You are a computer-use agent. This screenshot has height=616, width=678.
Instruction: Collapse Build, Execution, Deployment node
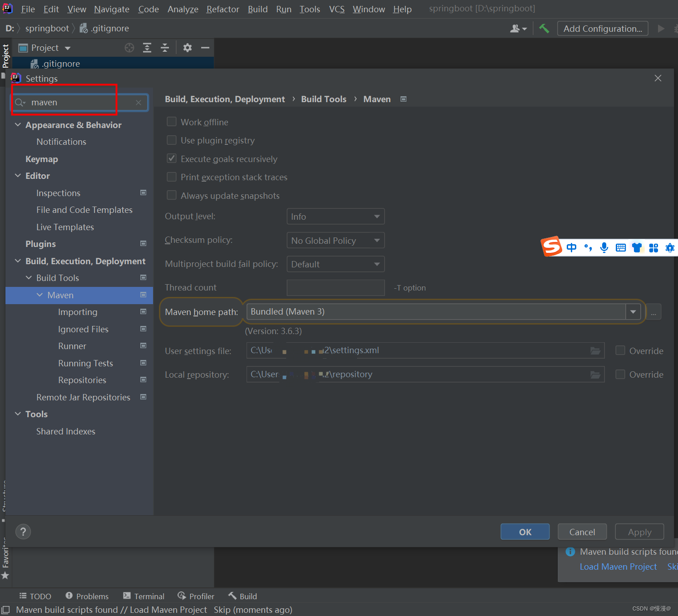18,261
